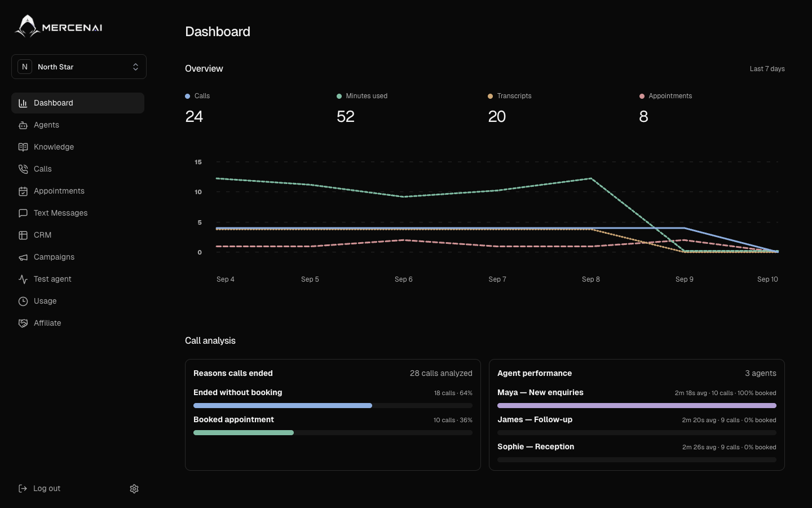Click the Booked appointment progress bar
Screen dimensions: 812x508
(333, 433)
